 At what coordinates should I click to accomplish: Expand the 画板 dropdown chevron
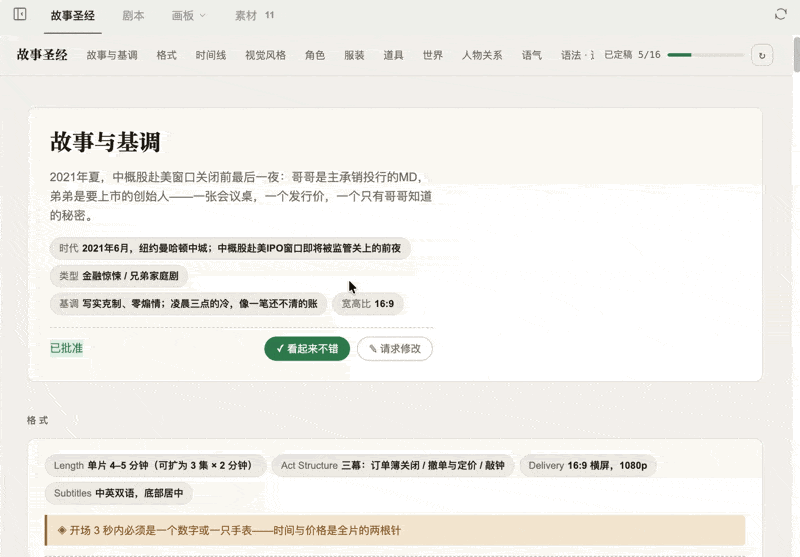203,15
